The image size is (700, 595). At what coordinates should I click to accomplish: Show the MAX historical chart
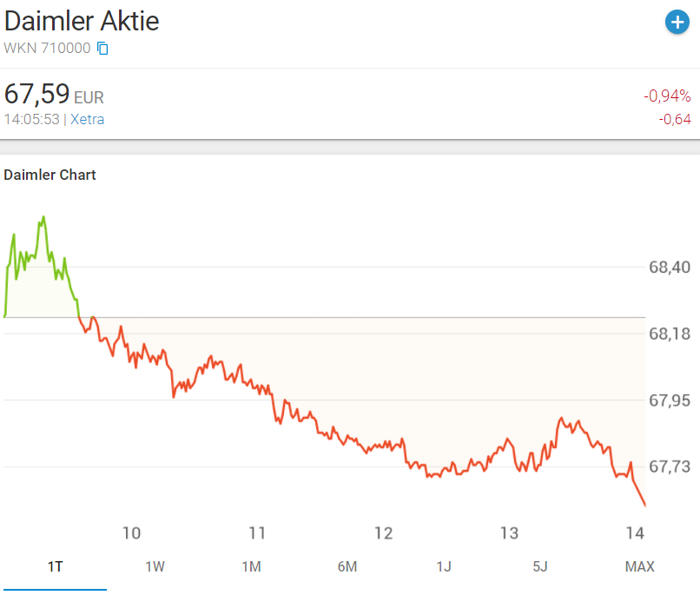640,566
